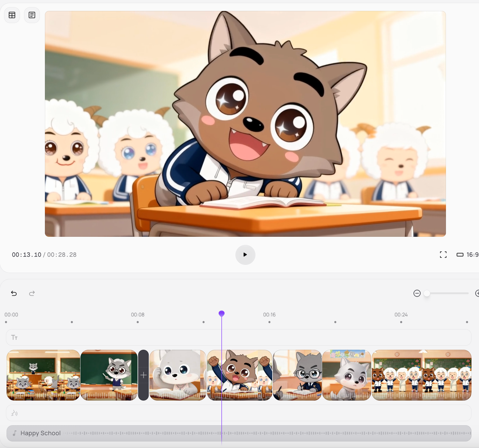Click the timeline zoom slider handle
This screenshot has width=479, height=448.
(427, 293)
